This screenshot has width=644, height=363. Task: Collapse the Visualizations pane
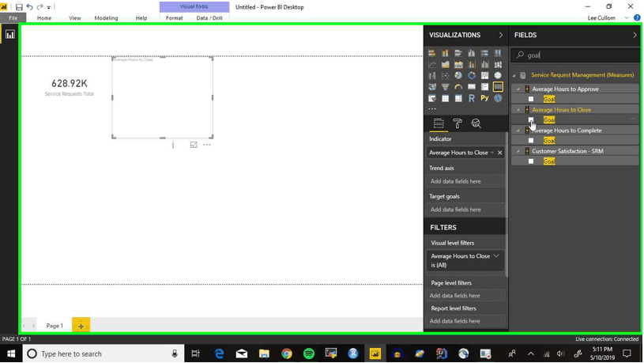coord(501,35)
